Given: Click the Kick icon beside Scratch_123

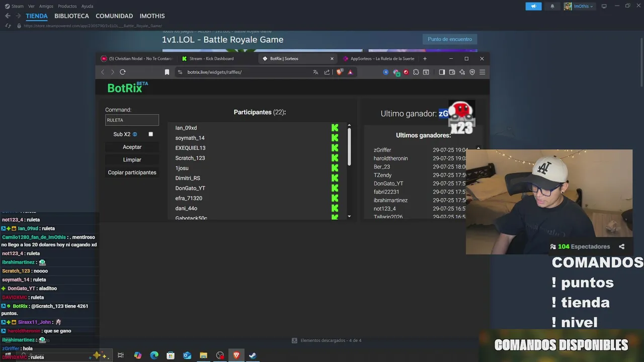Looking at the screenshot, I should pos(335,158).
